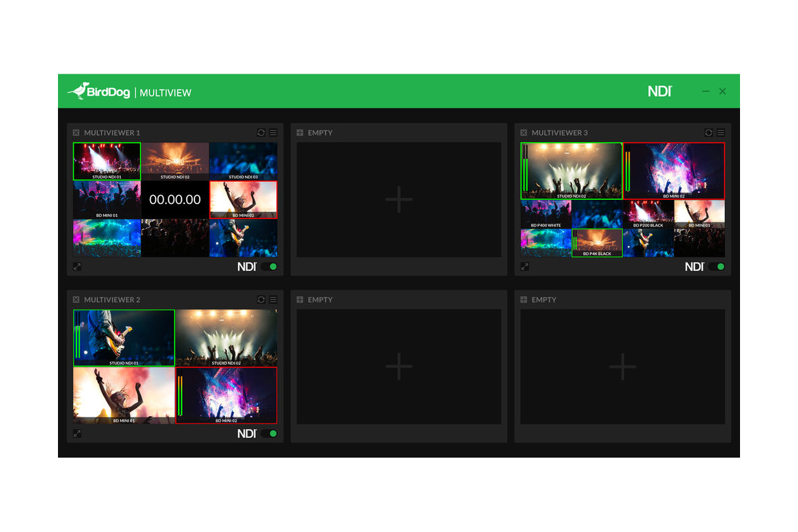Image resolution: width=798 pixels, height=532 pixels.
Task: Click the MULTIVIEWER 3 panel title
Action: (x=559, y=133)
